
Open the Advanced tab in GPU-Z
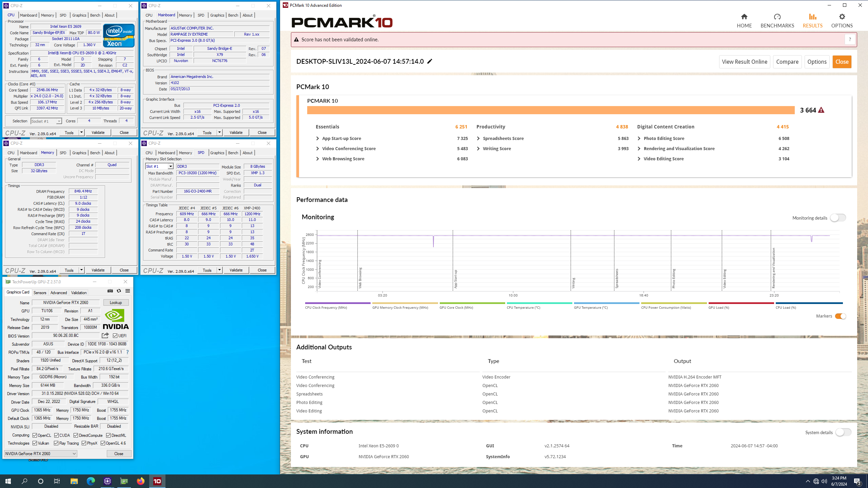[59, 292]
